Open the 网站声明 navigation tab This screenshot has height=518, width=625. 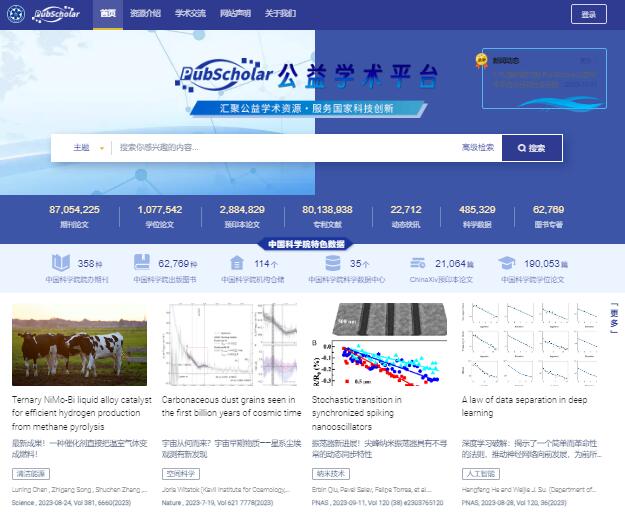tap(235, 14)
